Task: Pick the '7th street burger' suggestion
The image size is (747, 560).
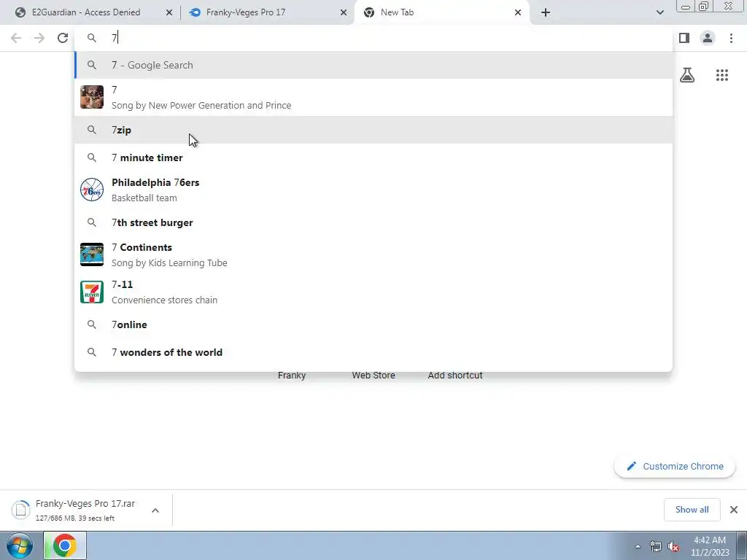Action: coord(373,222)
